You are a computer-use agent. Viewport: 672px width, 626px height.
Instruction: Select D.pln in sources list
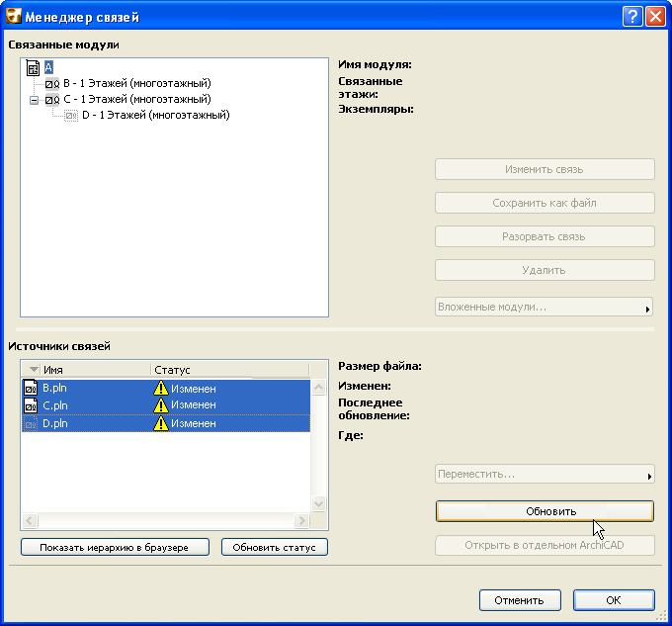point(55,423)
